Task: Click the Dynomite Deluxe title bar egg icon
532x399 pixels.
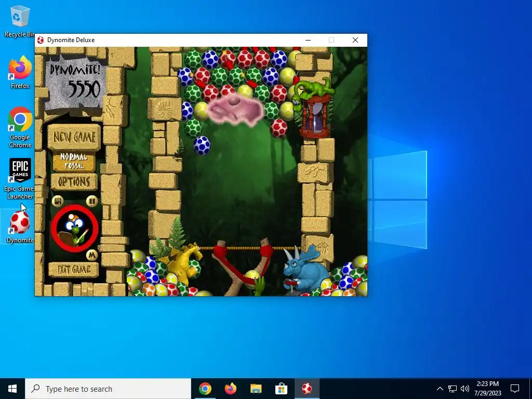Action: tap(41, 40)
